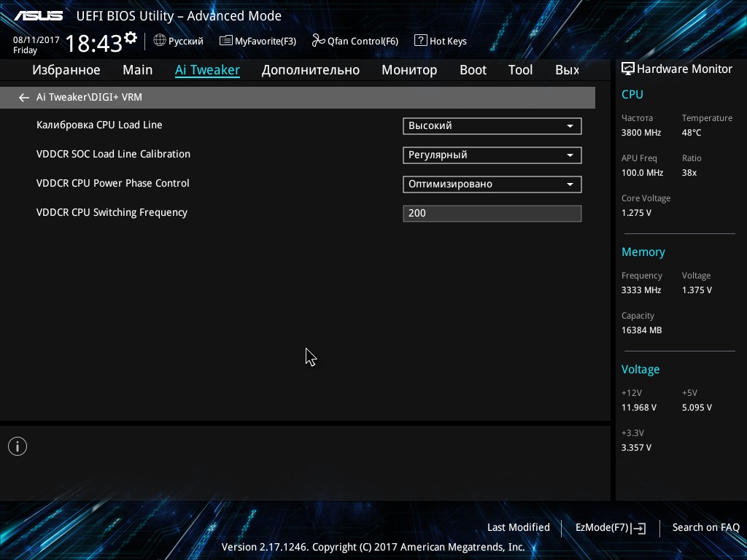Click the +5V reading 5.095 V
The width and height of the screenshot is (747, 560).
tap(697, 408)
